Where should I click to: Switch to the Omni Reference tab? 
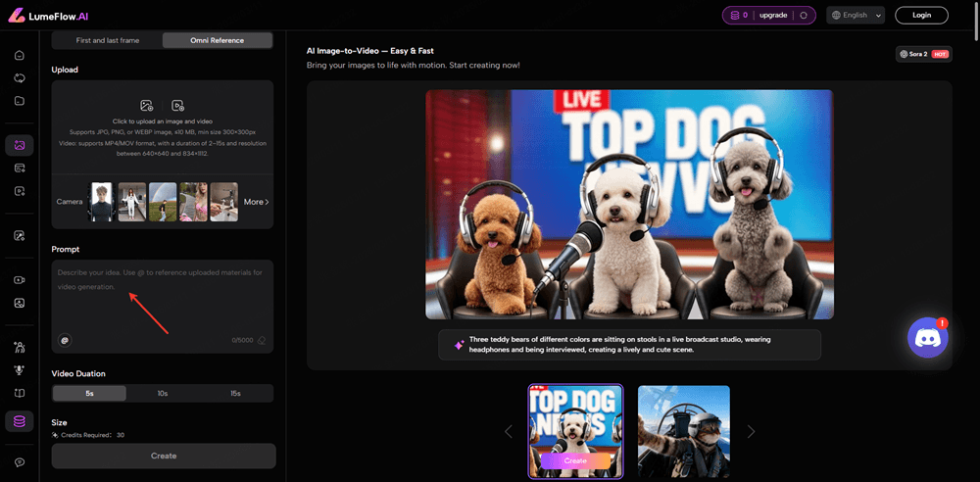tap(218, 40)
